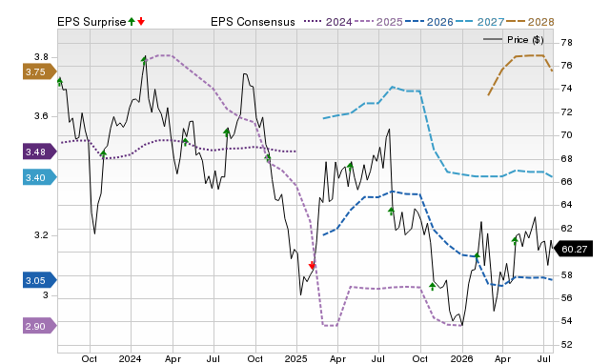Click the 52 label on the price axis

[x=567, y=345]
